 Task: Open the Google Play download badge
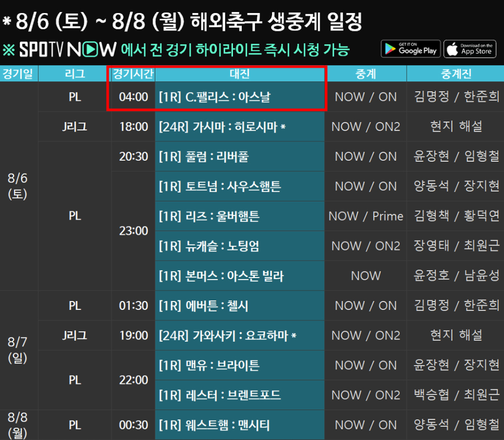(x=410, y=49)
